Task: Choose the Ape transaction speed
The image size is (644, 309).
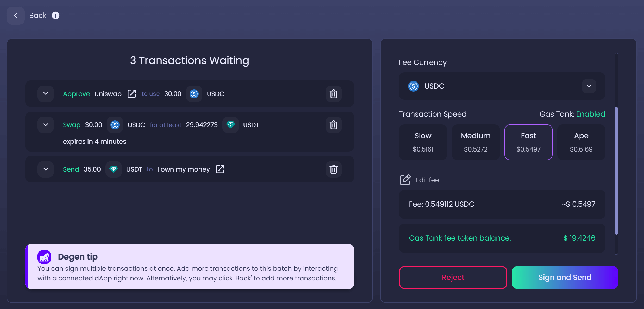Action: click(581, 142)
